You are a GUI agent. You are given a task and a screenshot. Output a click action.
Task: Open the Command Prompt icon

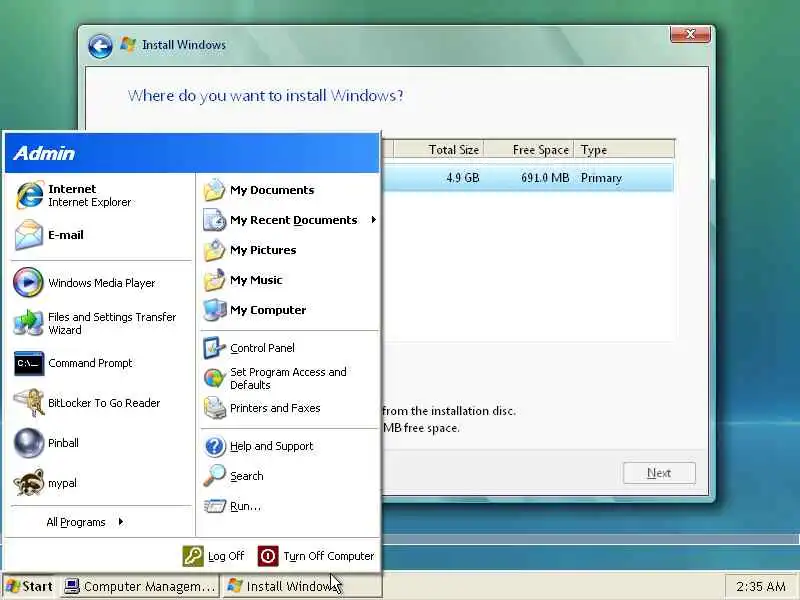coord(29,363)
